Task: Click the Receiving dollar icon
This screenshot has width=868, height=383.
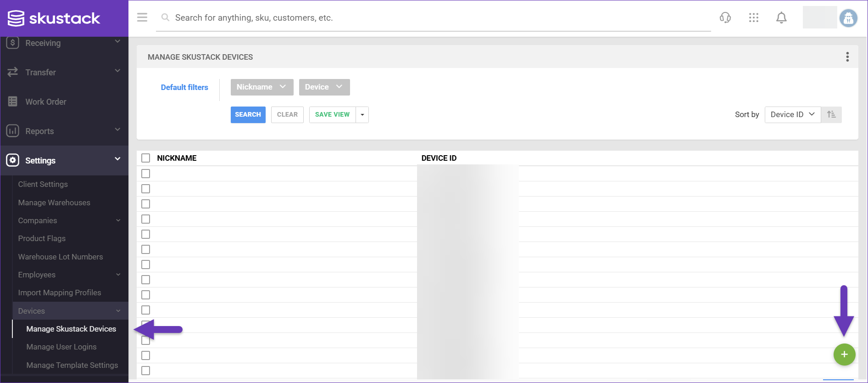Action: point(13,43)
